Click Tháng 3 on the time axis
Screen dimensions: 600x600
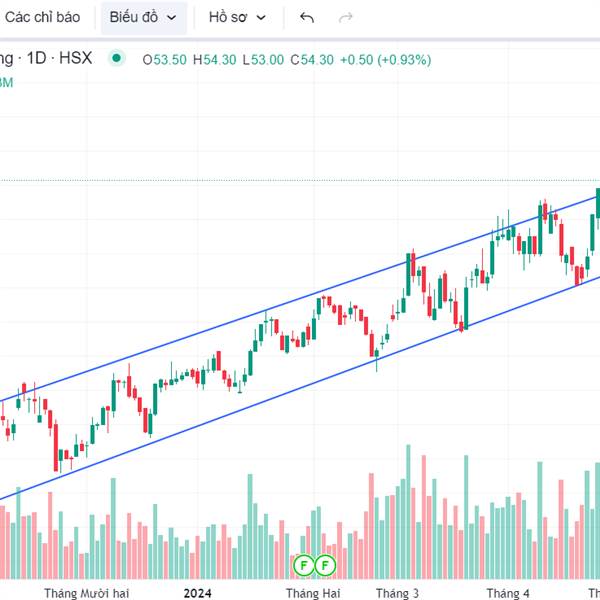(x=398, y=593)
